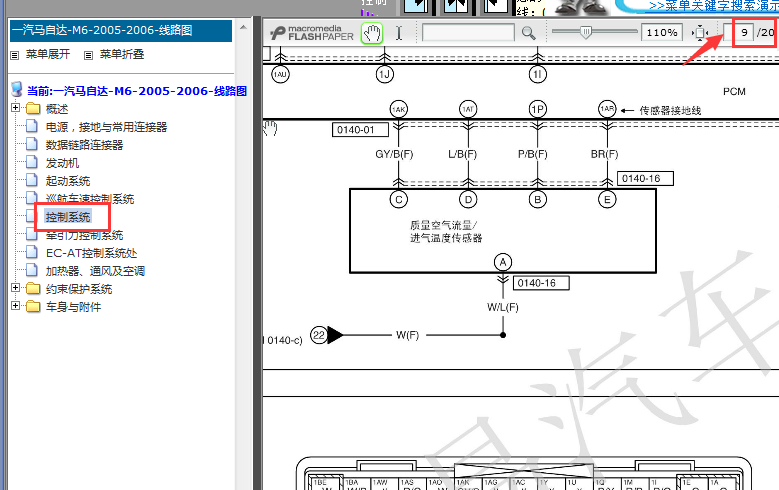Image resolution: width=779 pixels, height=490 pixels.
Task: Click the 一汽马自达-M6-2005-2006-线路图 header title
Action: [x=102, y=30]
